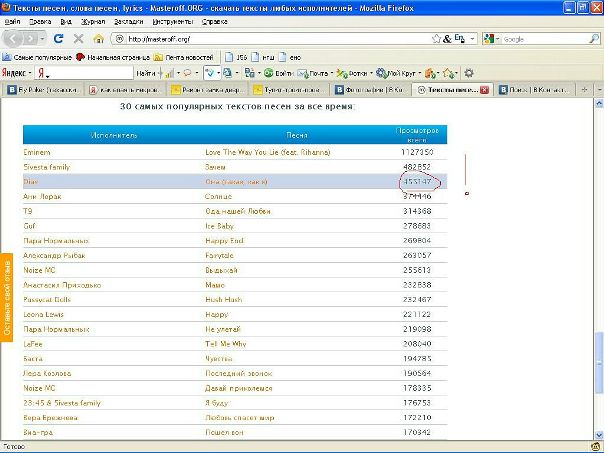Image resolution: width=604 pixels, height=453 pixels.
Task: Open the Файл menu
Action: 12,22
